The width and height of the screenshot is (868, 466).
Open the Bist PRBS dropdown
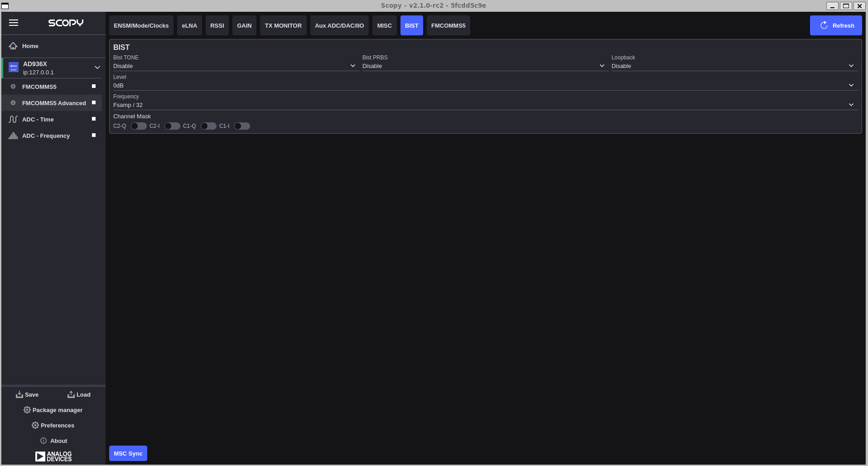tap(485, 66)
